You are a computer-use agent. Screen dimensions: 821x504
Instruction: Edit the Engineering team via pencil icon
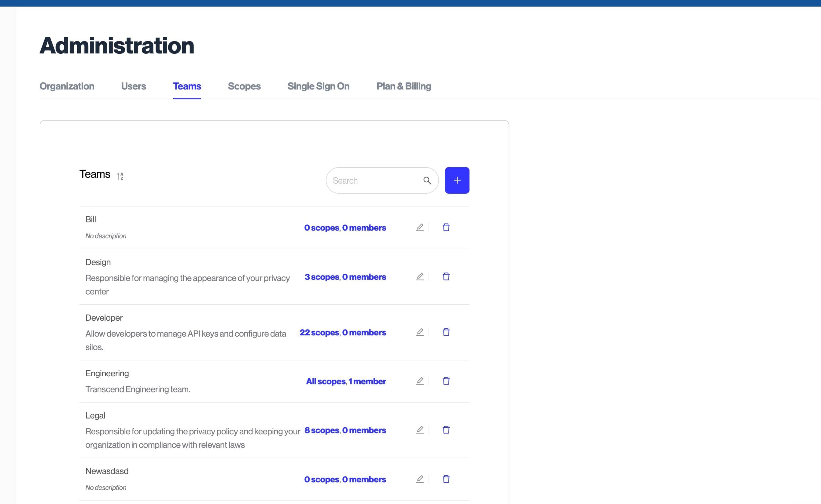[x=420, y=381]
